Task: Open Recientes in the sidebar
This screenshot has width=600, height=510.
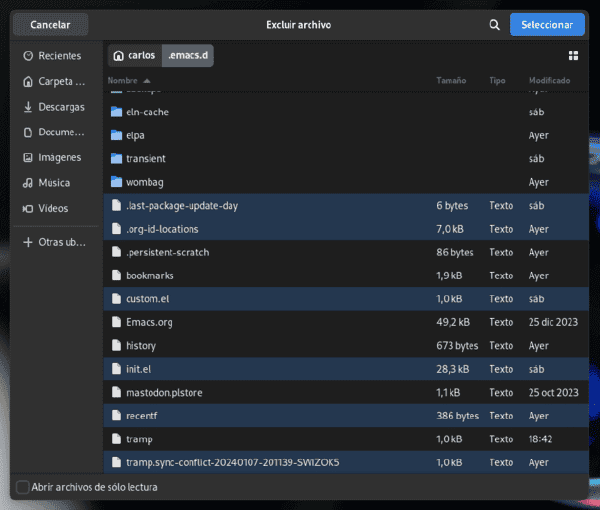Action: pyautogui.click(x=56, y=56)
